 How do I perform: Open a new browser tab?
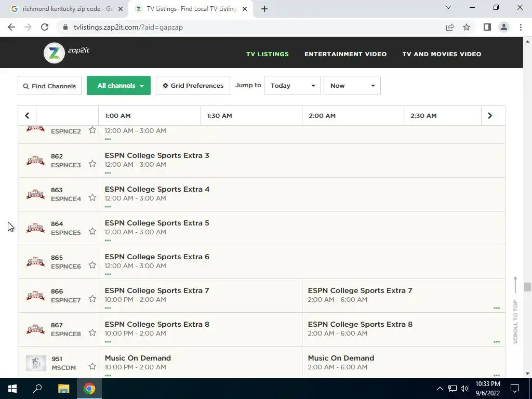point(264,9)
